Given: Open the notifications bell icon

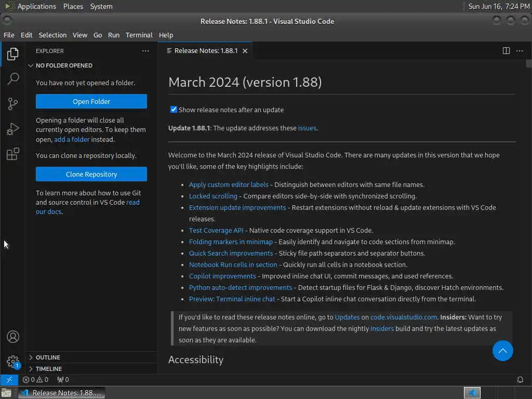Looking at the screenshot, I should click(520, 380).
